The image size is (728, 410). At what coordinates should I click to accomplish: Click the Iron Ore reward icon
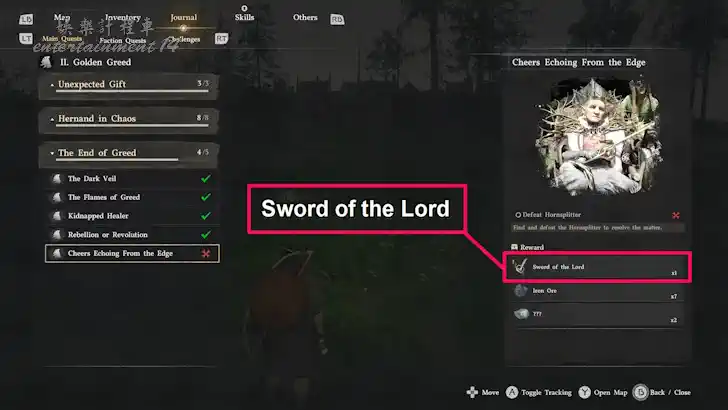pyautogui.click(x=520, y=291)
